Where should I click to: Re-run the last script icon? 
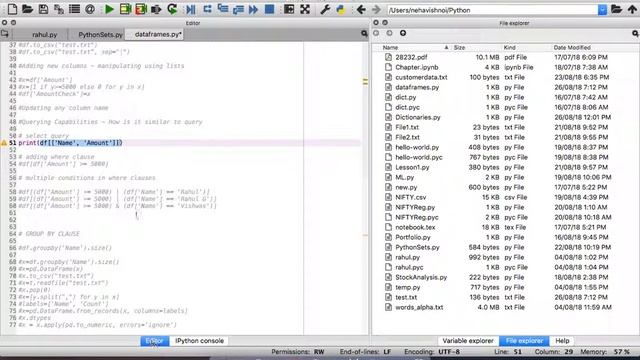(172, 9)
